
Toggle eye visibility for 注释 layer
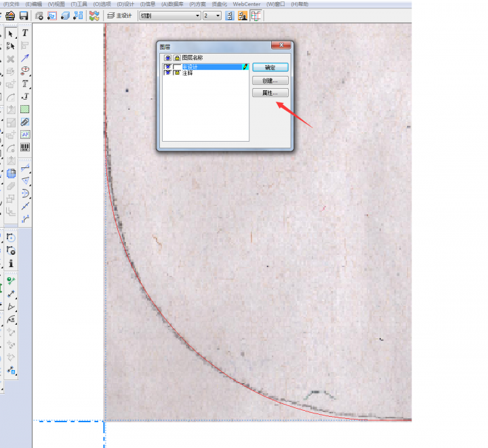tap(167, 73)
